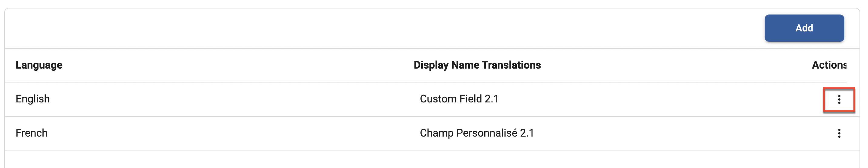The image size is (868, 168).
Task: Click three-dot icon beside Champ Personnalisé 2.1
Action: (x=839, y=133)
